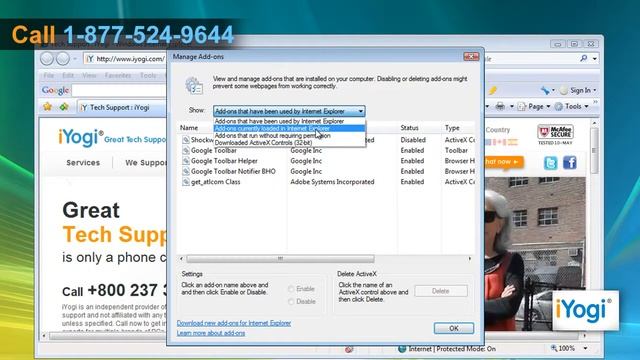Open the Print icon in IE toolbar
The height and width of the screenshot is (360, 640).
[500, 107]
